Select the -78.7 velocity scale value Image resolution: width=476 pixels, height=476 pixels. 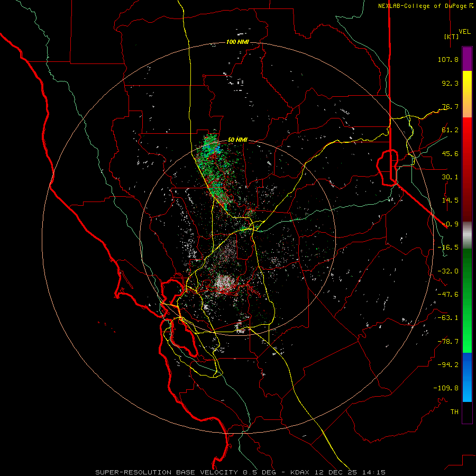pyautogui.click(x=448, y=342)
